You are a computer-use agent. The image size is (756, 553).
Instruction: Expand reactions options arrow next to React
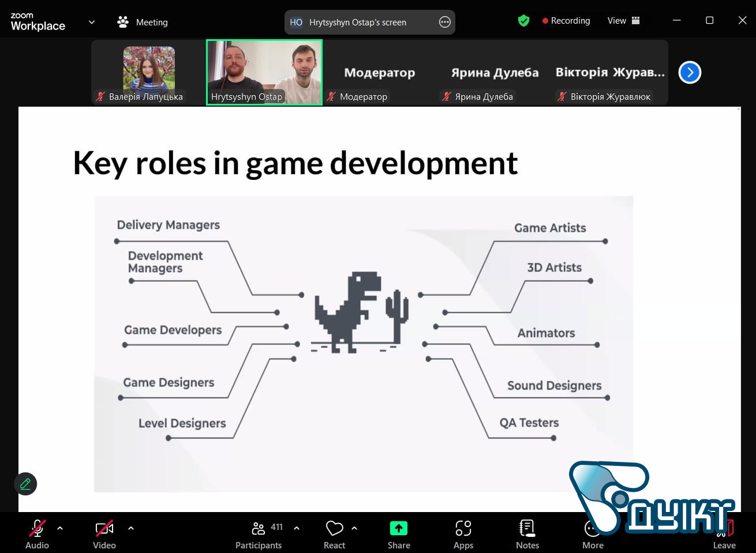point(354,528)
